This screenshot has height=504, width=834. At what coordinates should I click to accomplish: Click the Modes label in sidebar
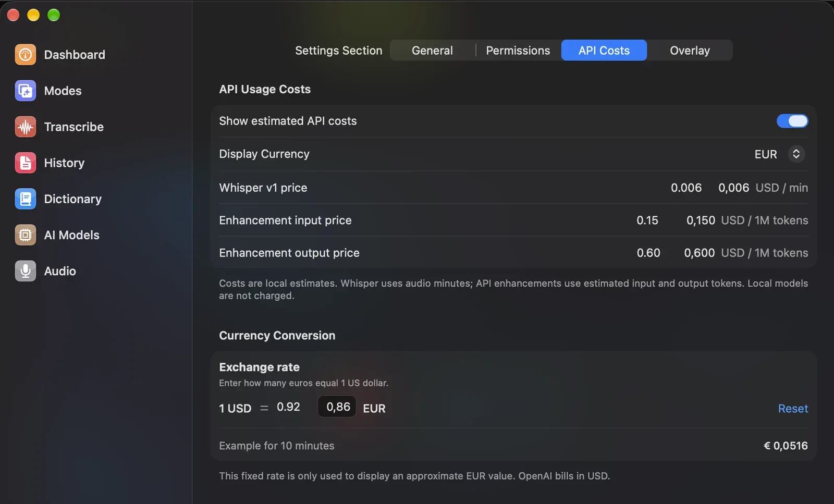63,91
